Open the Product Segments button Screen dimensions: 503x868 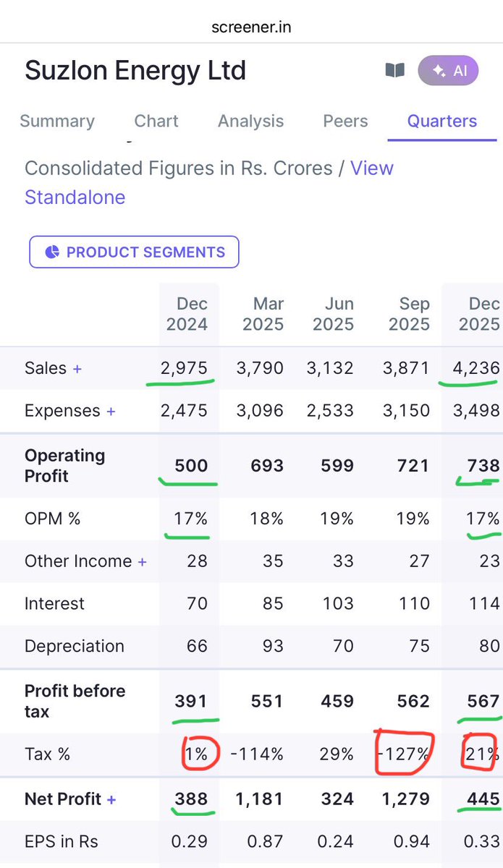(x=134, y=252)
